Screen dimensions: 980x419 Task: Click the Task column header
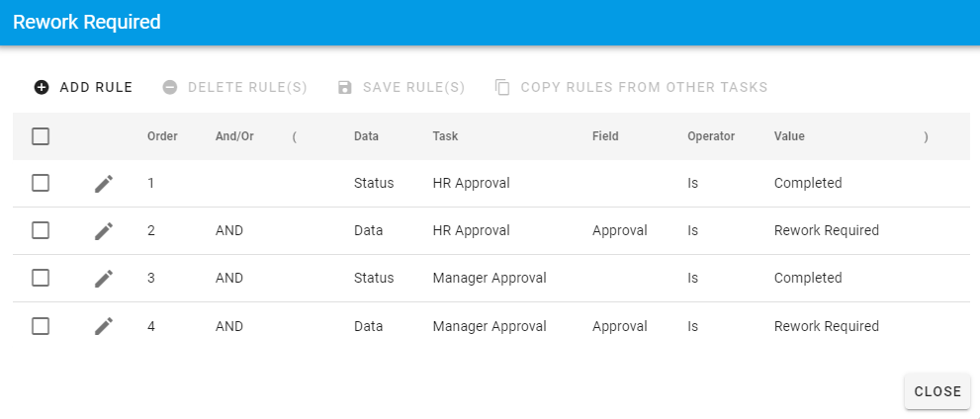point(445,136)
